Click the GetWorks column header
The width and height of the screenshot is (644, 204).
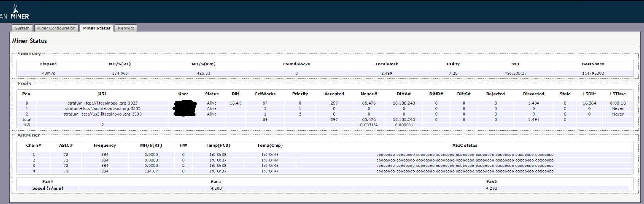[x=265, y=94]
